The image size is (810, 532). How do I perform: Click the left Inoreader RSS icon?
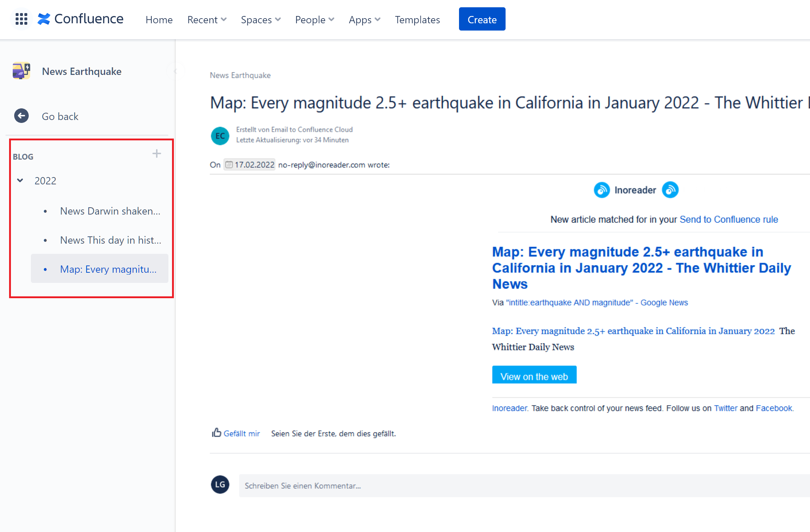[x=602, y=189]
